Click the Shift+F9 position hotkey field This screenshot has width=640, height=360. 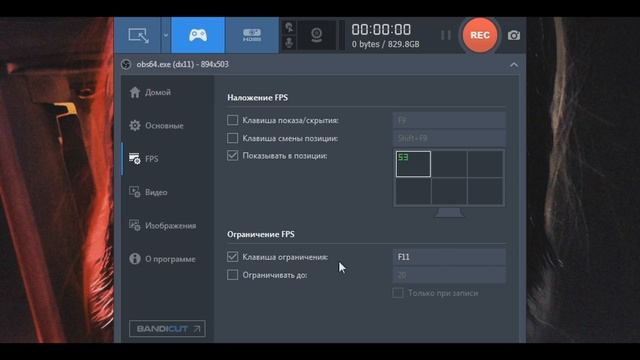click(x=449, y=138)
